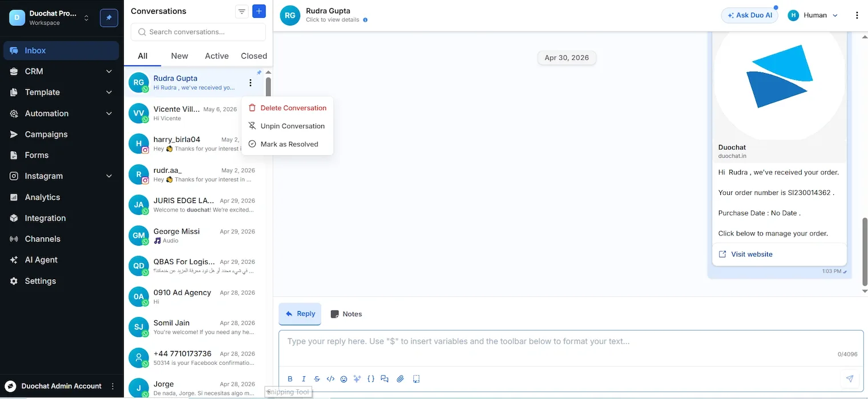
Task: Open the 0910 Ad Agency conversation
Action: point(194,297)
